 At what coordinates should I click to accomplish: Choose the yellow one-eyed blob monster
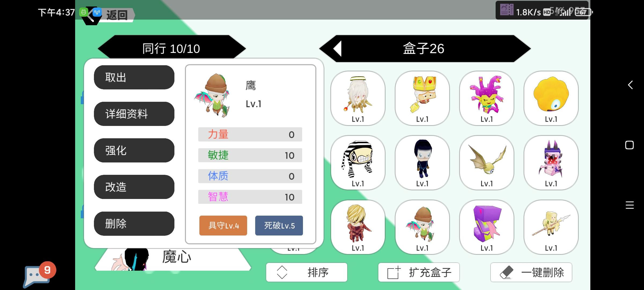point(551,98)
